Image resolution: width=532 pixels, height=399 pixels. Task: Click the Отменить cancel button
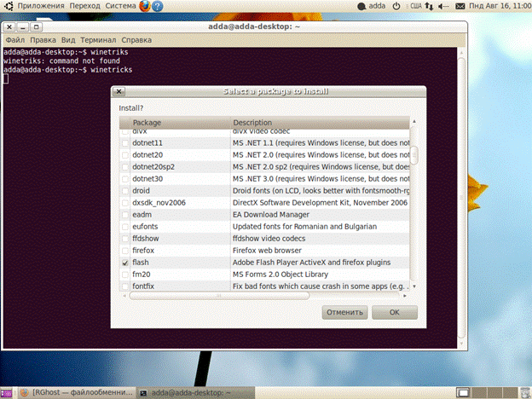coord(344,313)
